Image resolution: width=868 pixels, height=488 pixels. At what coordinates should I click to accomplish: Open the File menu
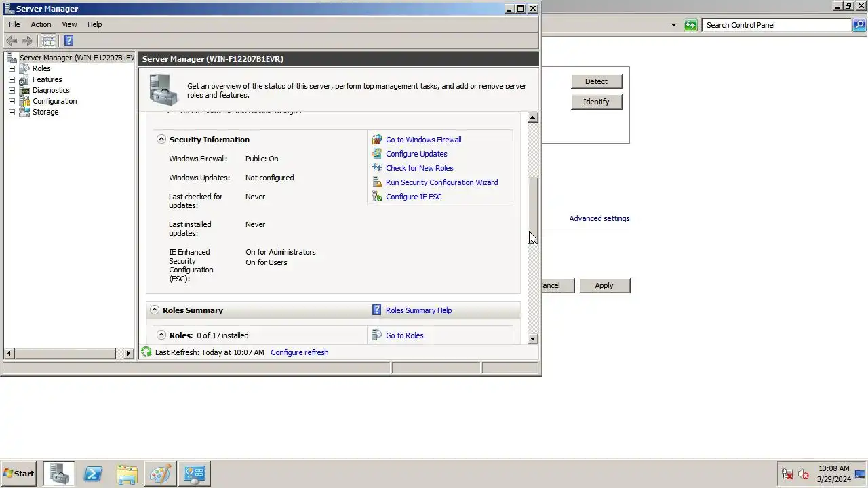pyautogui.click(x=14, y=24)
